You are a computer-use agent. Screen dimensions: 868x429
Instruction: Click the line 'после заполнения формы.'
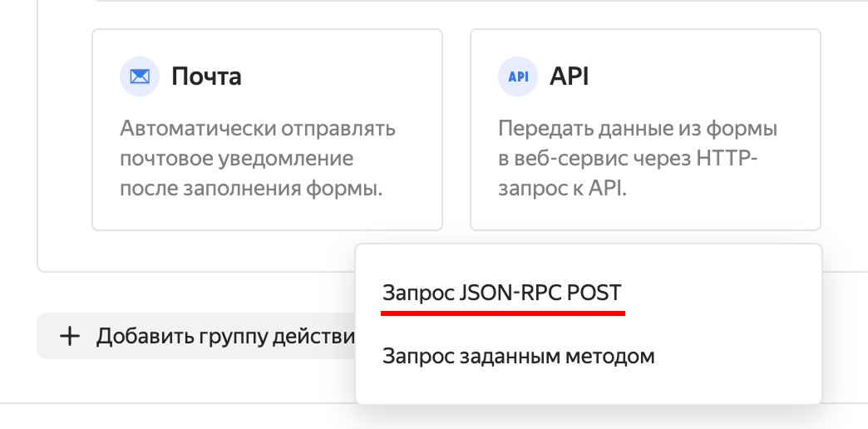pos(251,188)
